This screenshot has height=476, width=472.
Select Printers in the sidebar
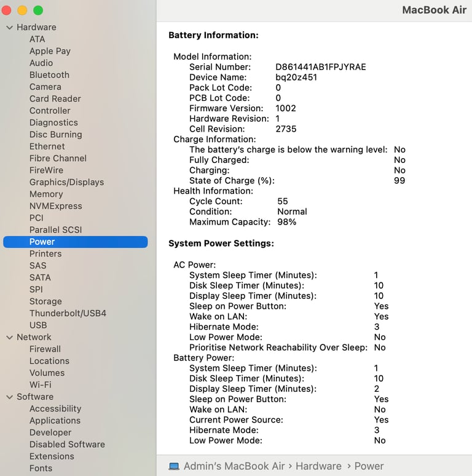click(45, 254)
